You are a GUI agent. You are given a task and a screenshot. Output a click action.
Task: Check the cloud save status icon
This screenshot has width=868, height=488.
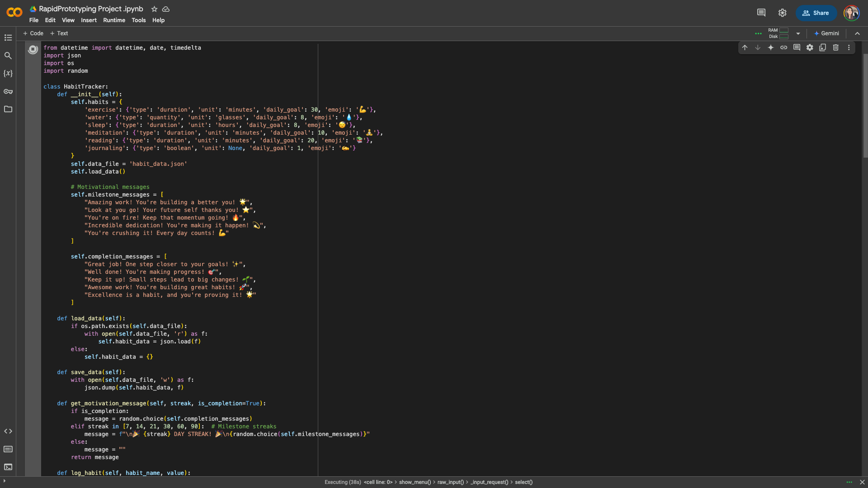tap(166, 9)
